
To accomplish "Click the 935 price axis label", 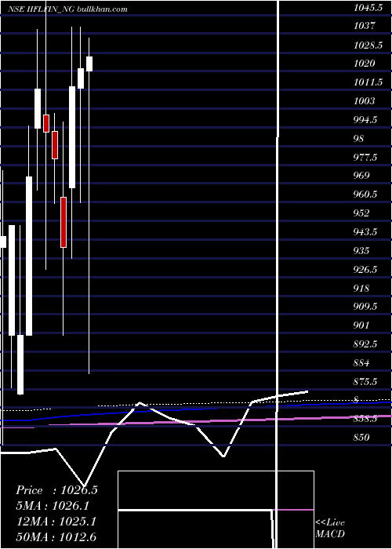I will (x=361, y=250).
